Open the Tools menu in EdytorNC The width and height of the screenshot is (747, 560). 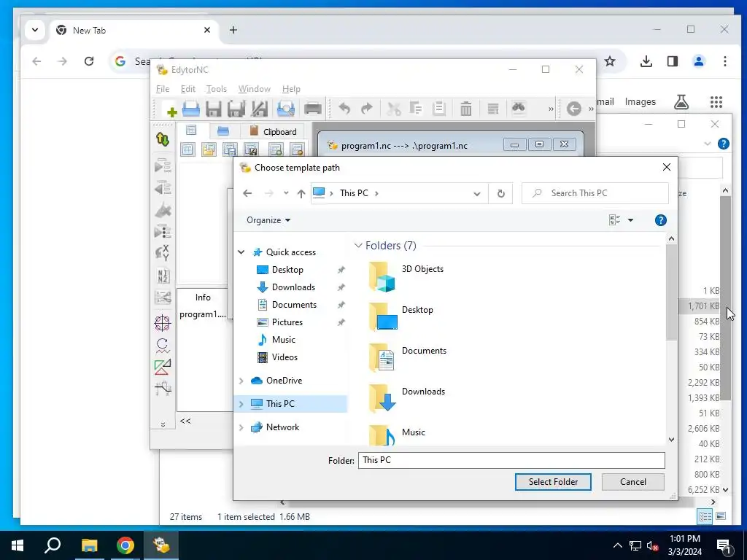216,89
